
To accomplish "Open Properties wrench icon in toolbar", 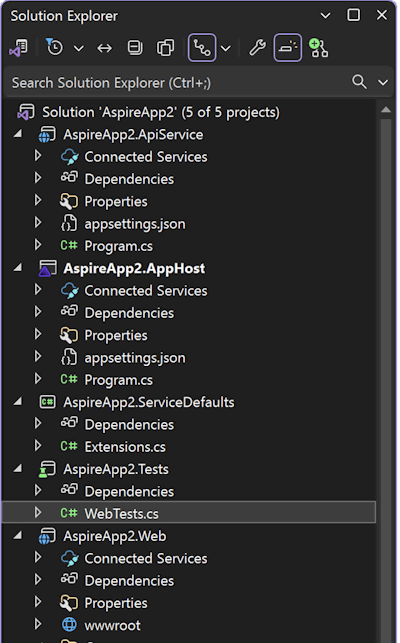I will pyautogui.click(x=258, y=48).
